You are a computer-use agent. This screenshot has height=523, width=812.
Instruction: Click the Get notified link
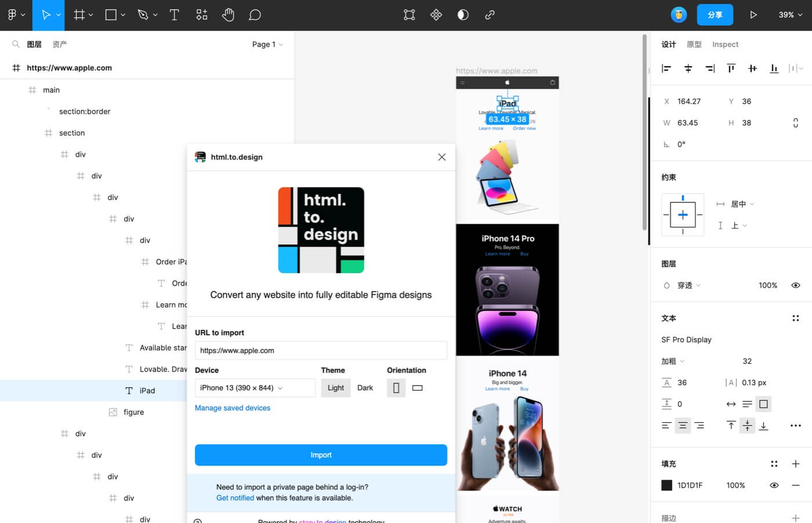235,498
